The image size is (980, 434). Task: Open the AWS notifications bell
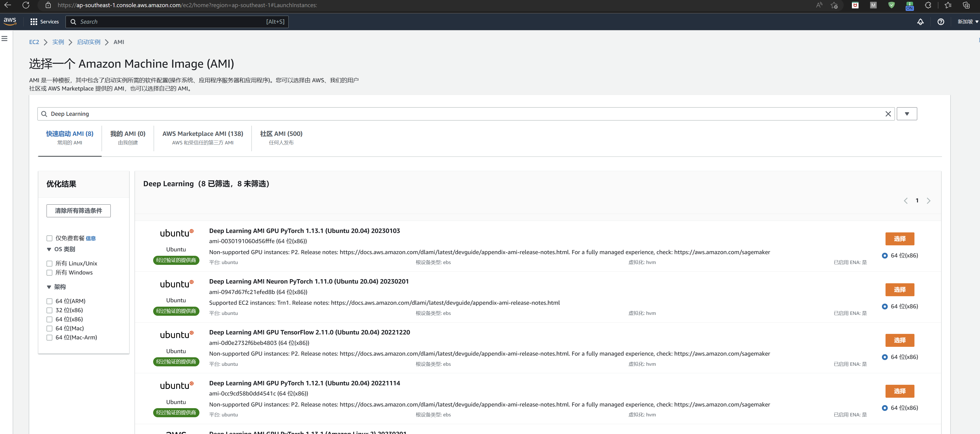coord(920,22)
